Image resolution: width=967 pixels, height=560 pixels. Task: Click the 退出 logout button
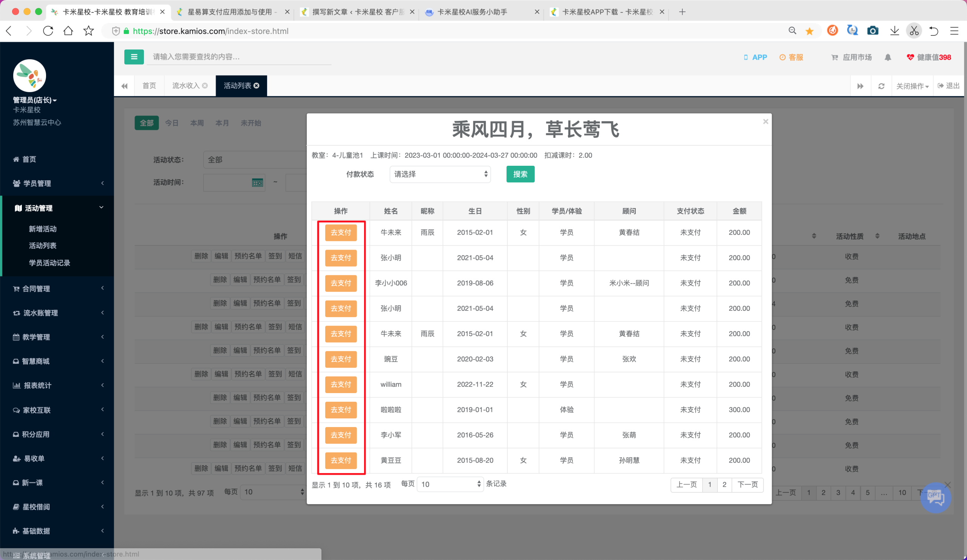click(948, 86)
